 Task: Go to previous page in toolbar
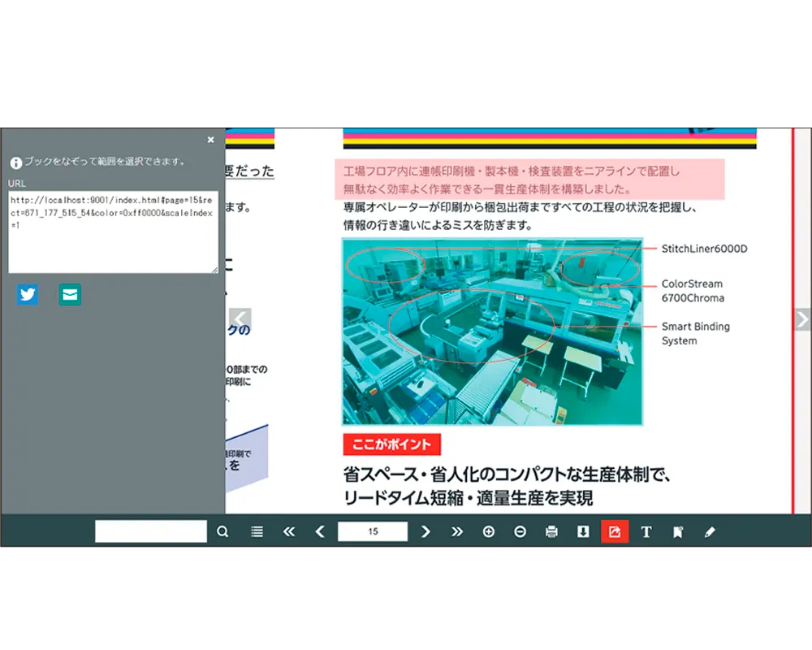pos(320,532)
